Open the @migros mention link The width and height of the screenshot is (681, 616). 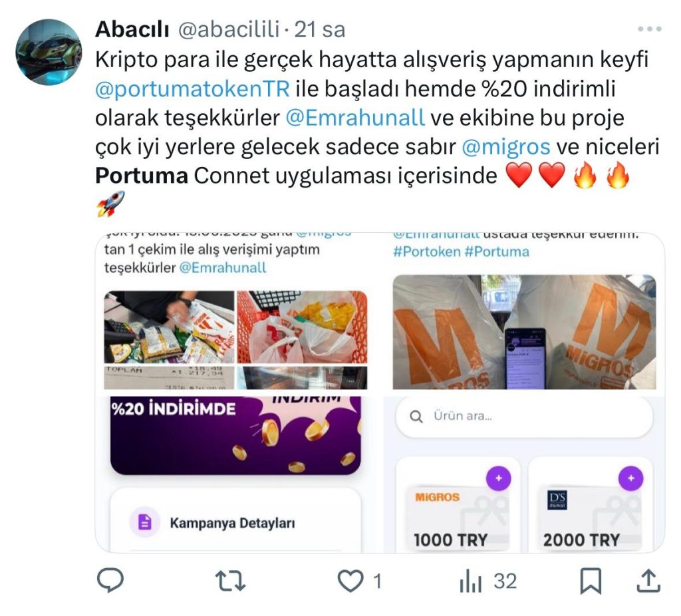(x=506, y=147)
